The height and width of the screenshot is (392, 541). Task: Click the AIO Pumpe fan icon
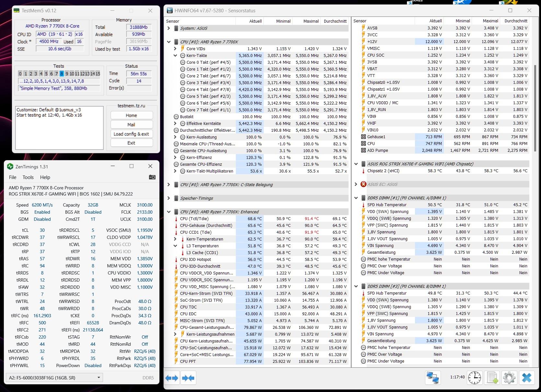pyautogui.click(x=363, y=150)
